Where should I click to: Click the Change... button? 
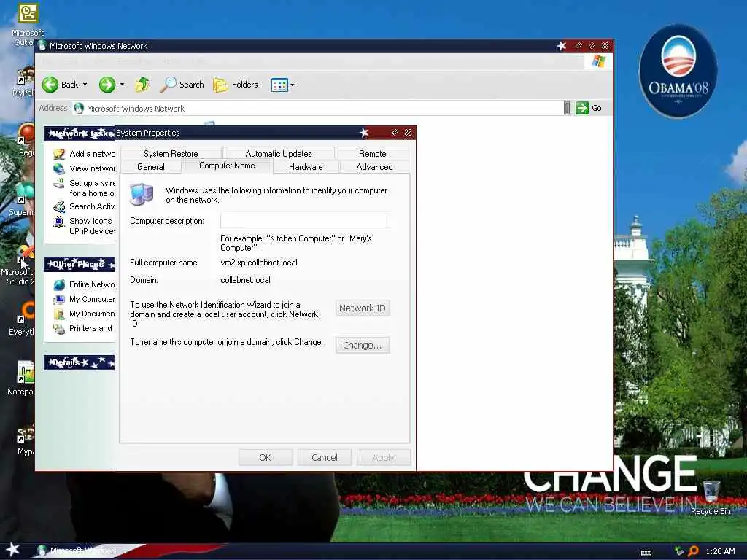[x=362, y=345]
